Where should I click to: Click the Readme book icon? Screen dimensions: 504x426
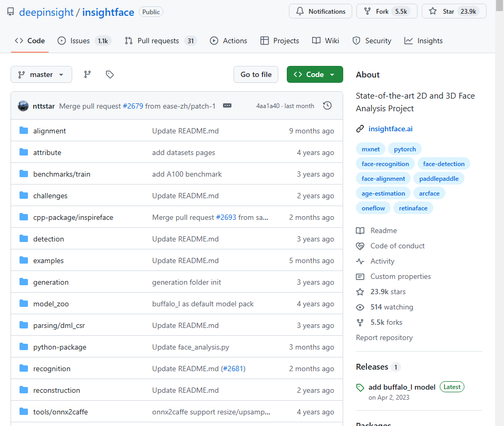click(360, 230)
